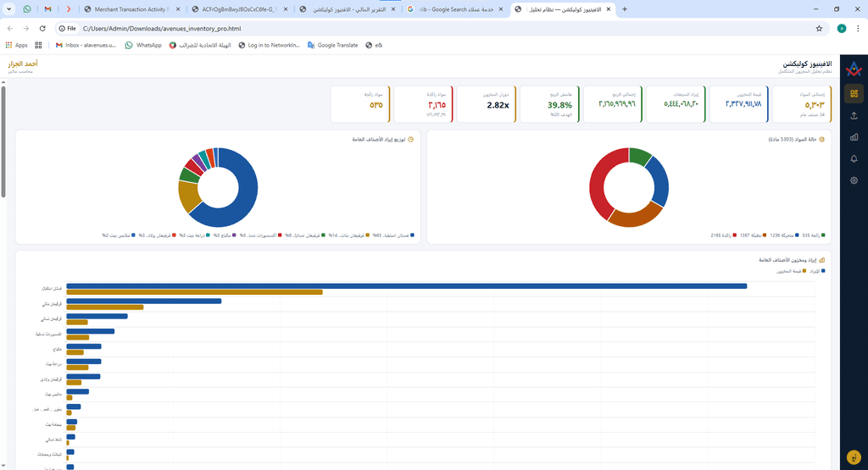Open the tab groups grid icon in bookmarks bar
868x470 pixels.
38,46
